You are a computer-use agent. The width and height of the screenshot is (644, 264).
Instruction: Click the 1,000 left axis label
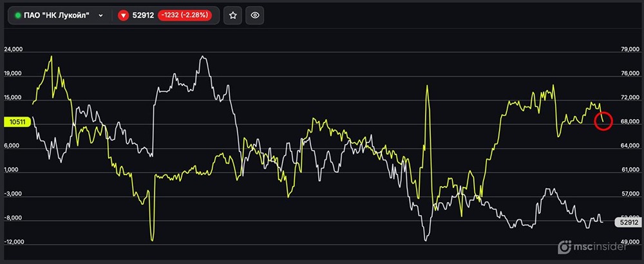coord(12,169)
